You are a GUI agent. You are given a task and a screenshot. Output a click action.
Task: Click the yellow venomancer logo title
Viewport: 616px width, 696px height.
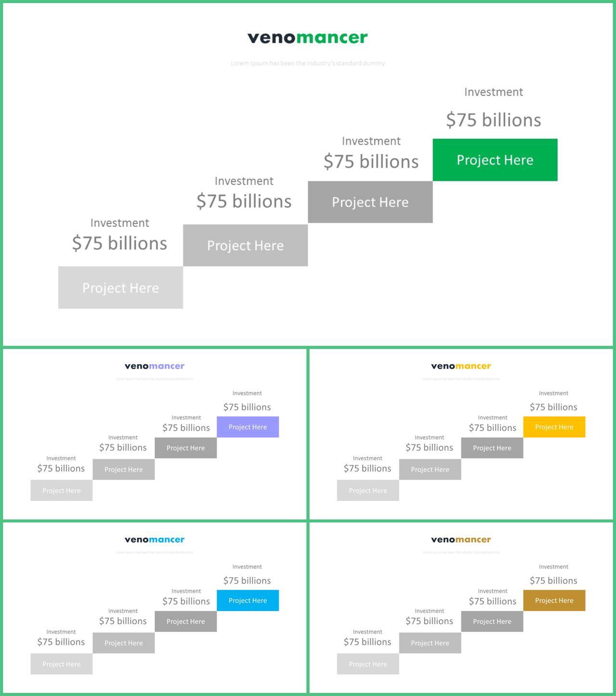coord(461,366)
